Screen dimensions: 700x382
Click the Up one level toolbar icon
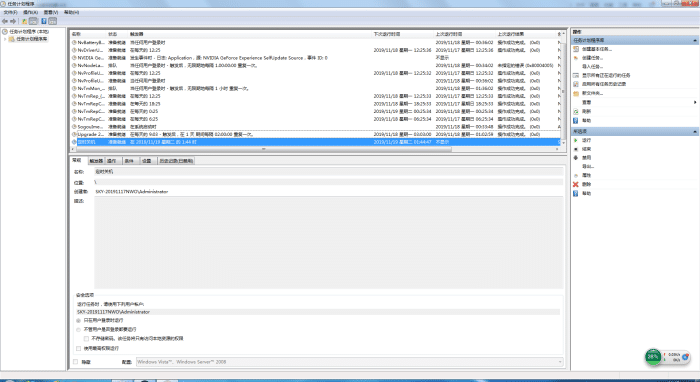pyautogui.click(x=25, y=21)
